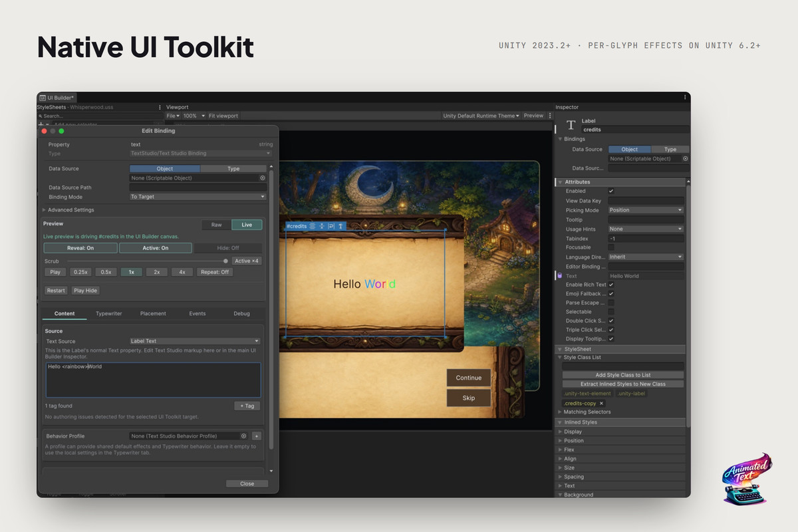Switch to the Events tab
The width and height of the screenshot is (798, 532).
coord(198,313)
